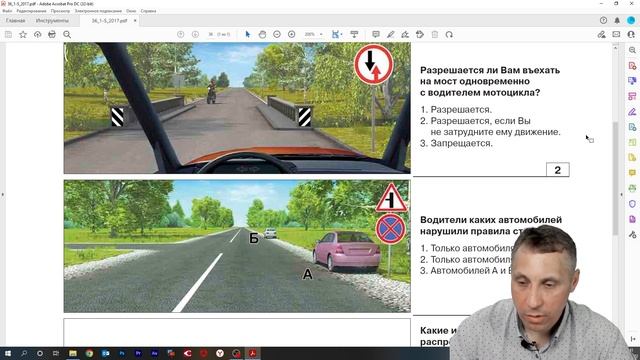The width and height of the screenshot is (640, 360).
Task: Open the Просмотр menu
Action: click(60, 11)
